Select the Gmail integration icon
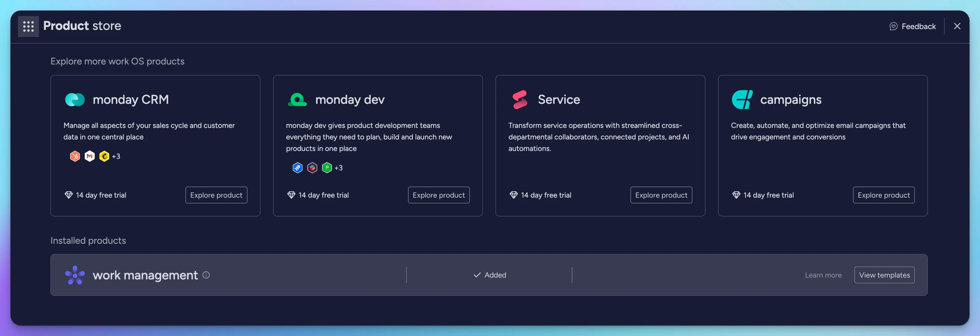The image size is (980, 336). [90, 156]
